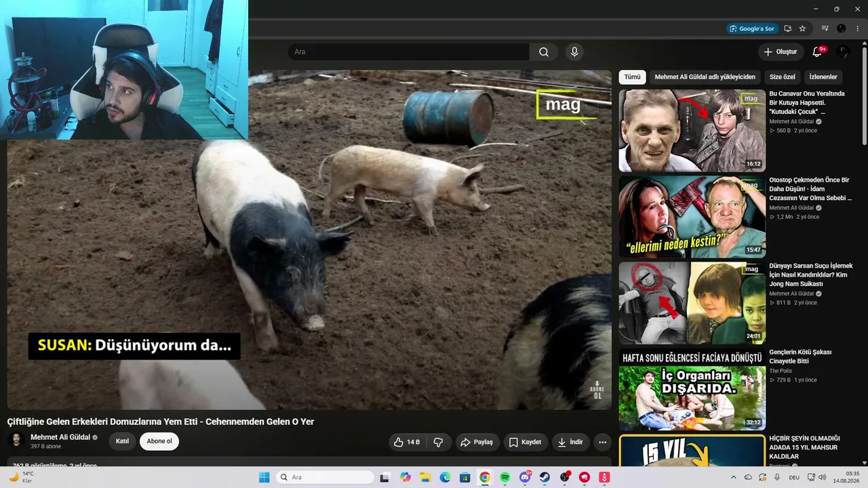This screenshot has width=868, height=488.
Task: Click the YouTube search magnifier button
Action: click(x=544, y=52)
